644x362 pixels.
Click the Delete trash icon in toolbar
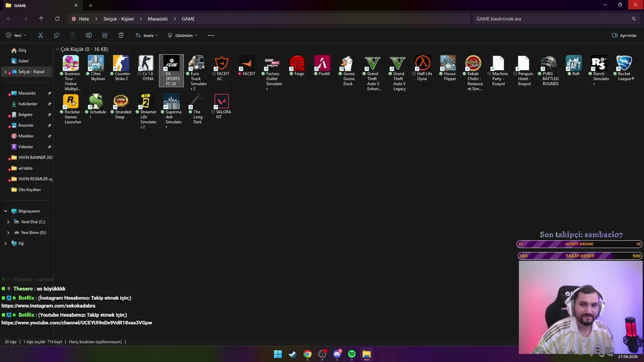click(121, 35)
